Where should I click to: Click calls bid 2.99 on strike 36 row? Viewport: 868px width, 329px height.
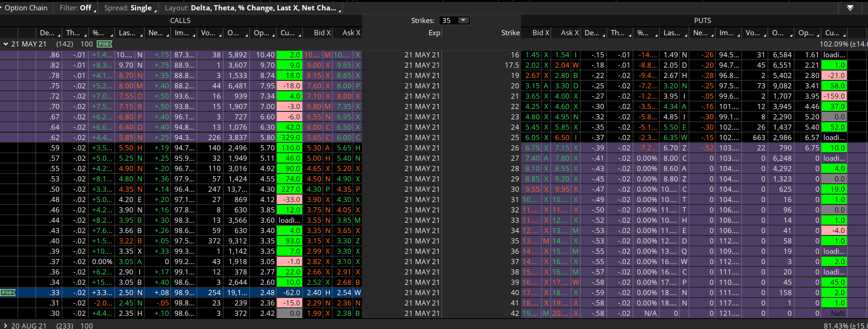coord(314,251)
